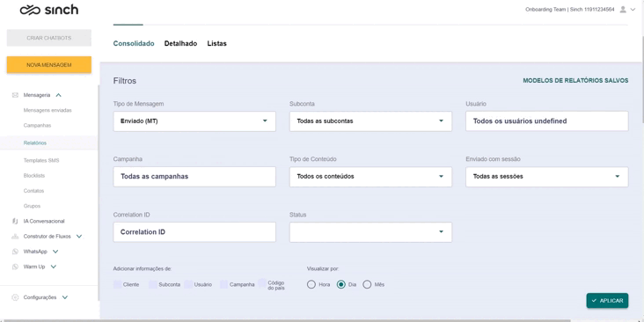Select the Hora radio option
The image size is (644, 322).
[x=311, y=284]
